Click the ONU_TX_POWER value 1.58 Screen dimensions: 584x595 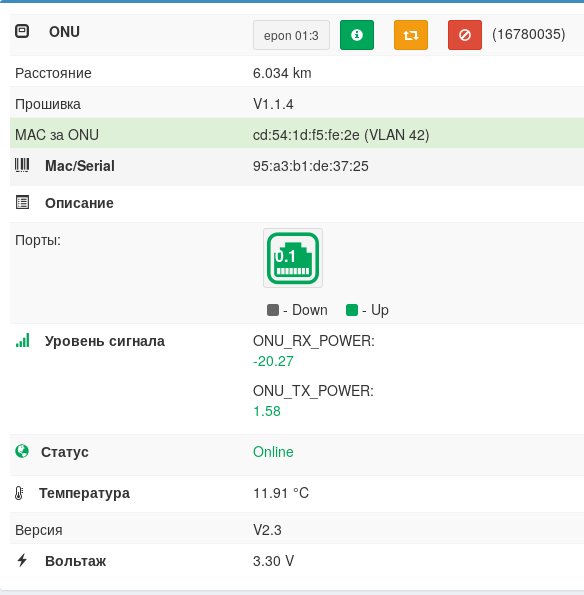[x=267, y=411]
